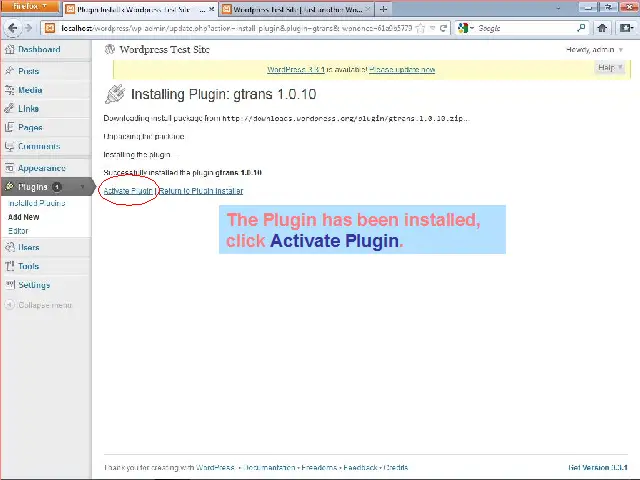
Task: Open the Appearance menu
Action: 42,168
